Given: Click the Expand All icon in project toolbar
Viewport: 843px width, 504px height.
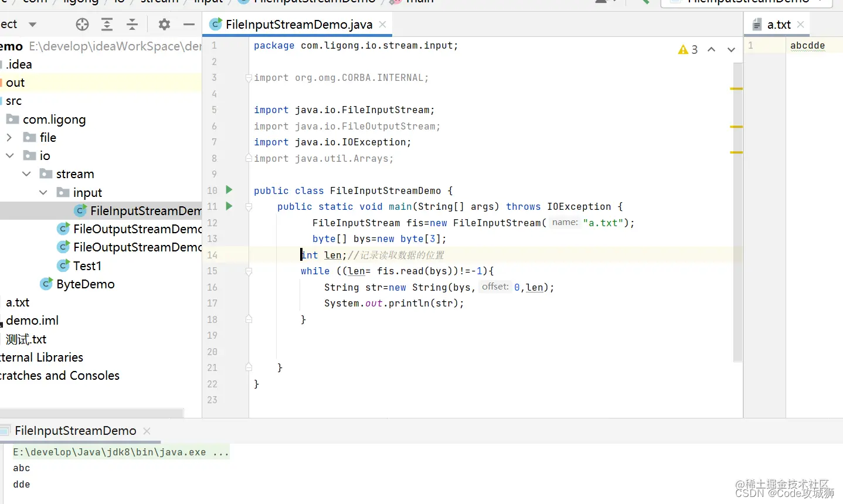Looking at the screenshot, I should [107, 24].
